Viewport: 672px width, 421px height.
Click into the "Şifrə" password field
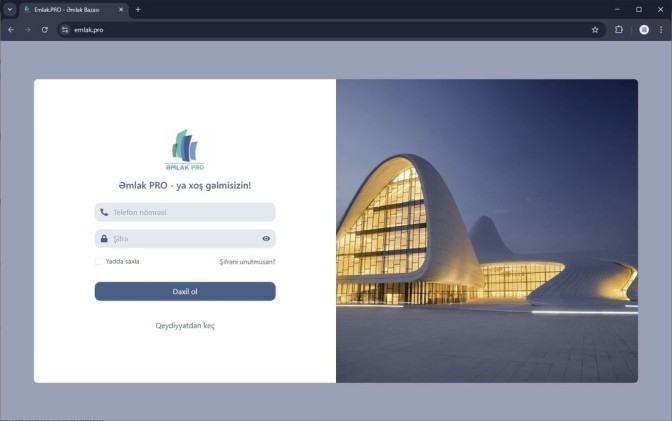point(180,239)
